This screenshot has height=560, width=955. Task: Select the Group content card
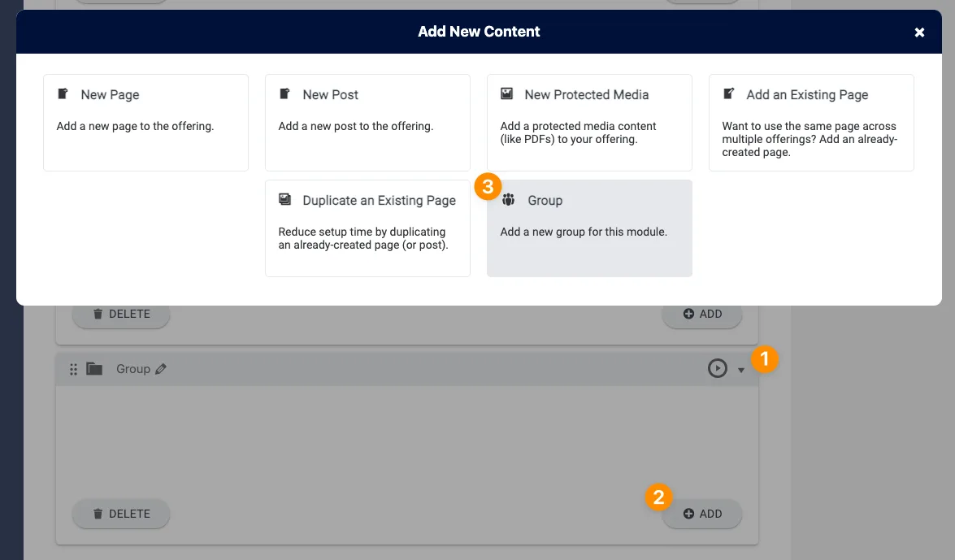pyautogui.click(x=589, y=228)
